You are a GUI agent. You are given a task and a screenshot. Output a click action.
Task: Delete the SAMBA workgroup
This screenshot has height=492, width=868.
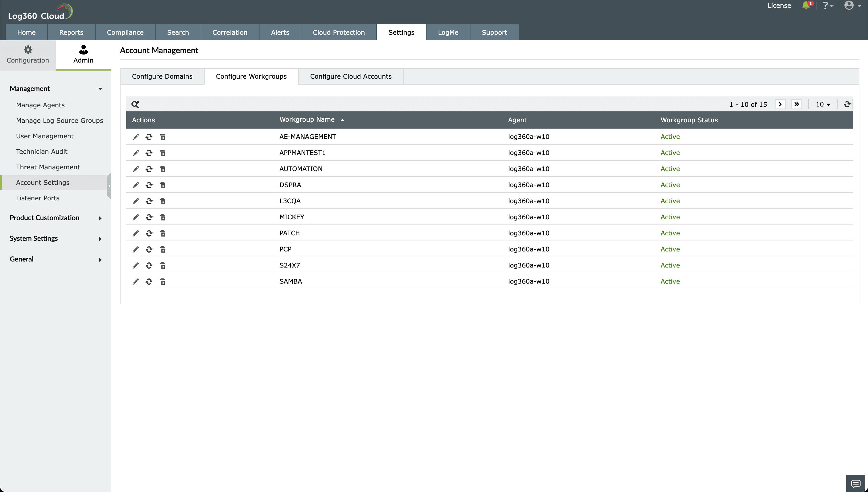click(162, 282)
